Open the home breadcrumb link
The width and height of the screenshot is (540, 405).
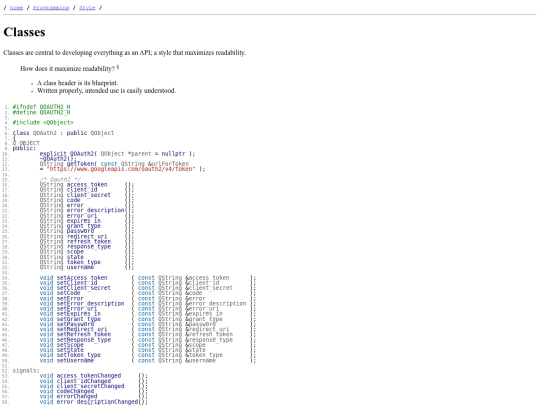point(16,8)
